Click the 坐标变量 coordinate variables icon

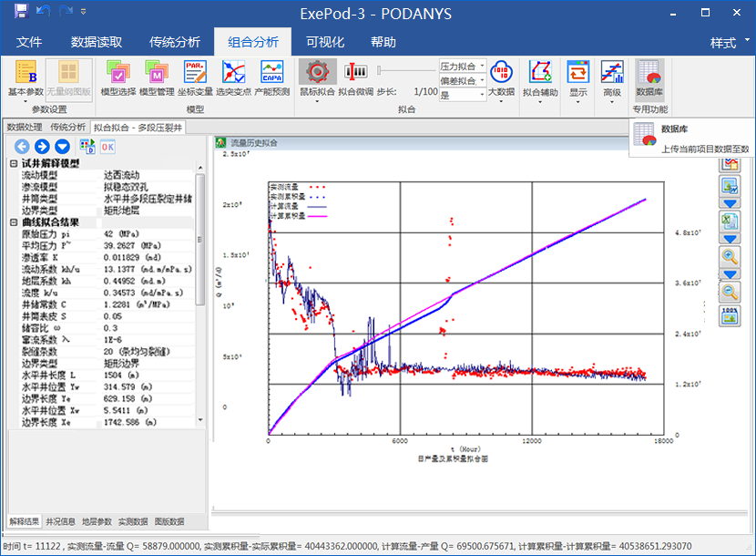(x=195, y=74)
